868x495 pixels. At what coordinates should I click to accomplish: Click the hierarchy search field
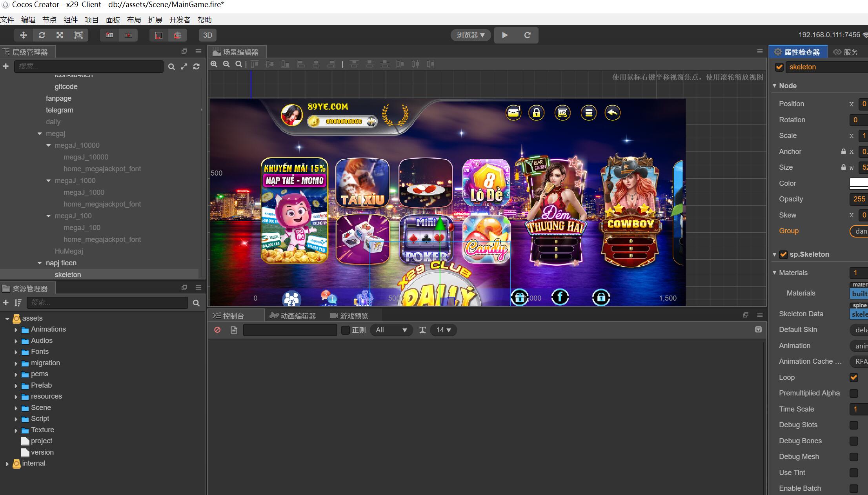pyautogui.click(x=89, y=67)
